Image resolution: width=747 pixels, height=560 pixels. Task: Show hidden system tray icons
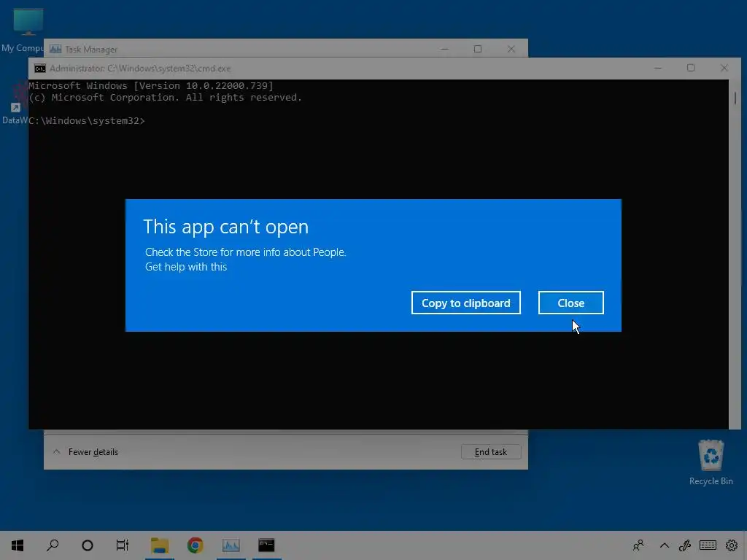(664, 545)
